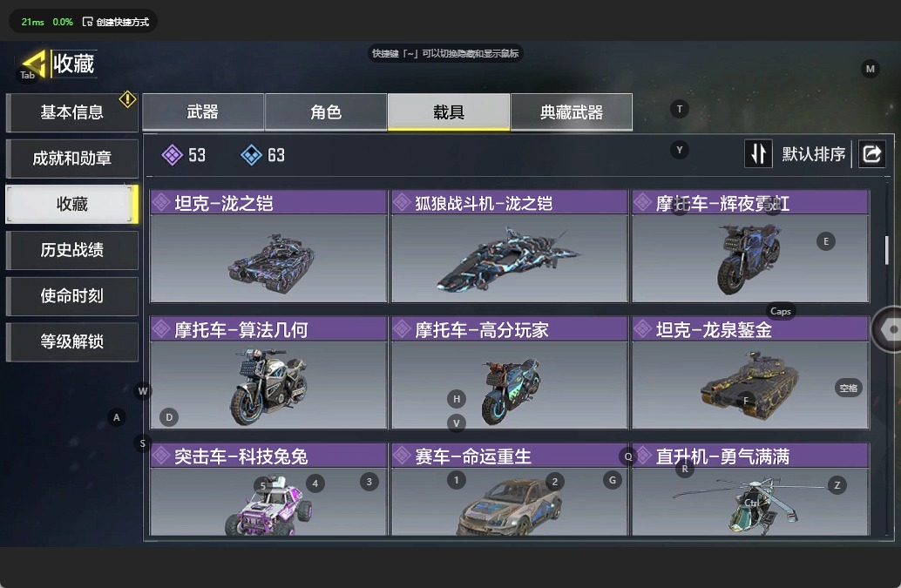Screen dimensions: 901x588
Task: Click the blue diamond icon showing 63
Action: click(x=251, y=155)
